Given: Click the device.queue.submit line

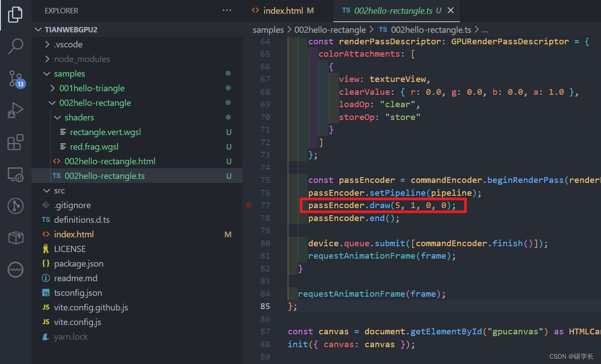Looking at the screenshot, I should pyautogui.click(x=428, y=244).
